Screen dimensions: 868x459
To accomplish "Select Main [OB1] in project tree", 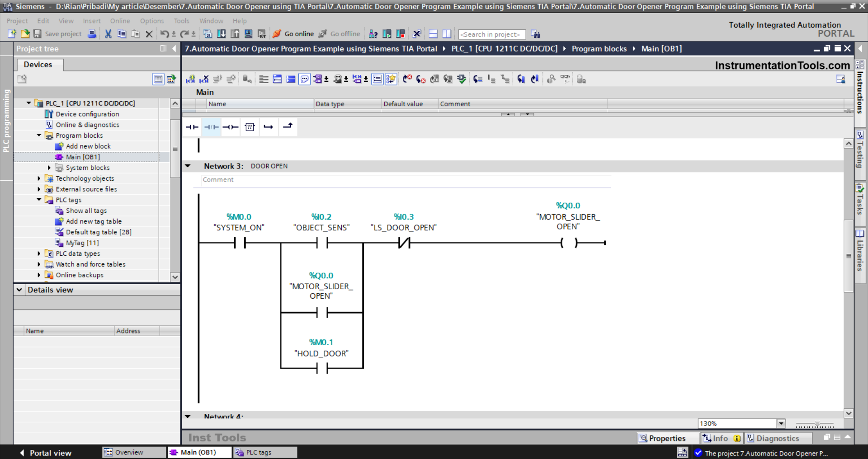I will (83, 157).
